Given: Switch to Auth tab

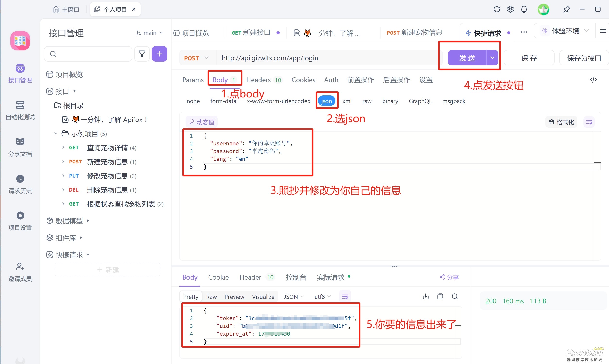Looking at the screenshot, I should coord(331,80).
